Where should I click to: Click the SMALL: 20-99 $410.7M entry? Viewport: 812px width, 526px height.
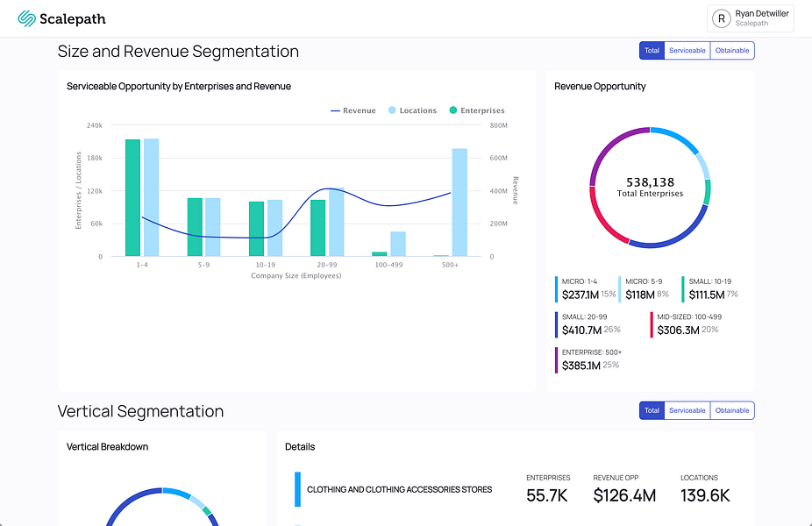[588, 324]
